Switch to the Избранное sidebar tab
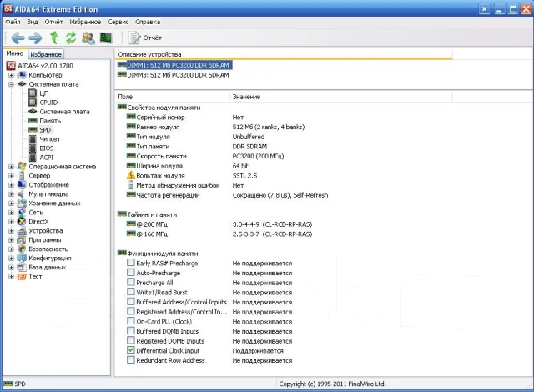 click(x=46, y=54)
